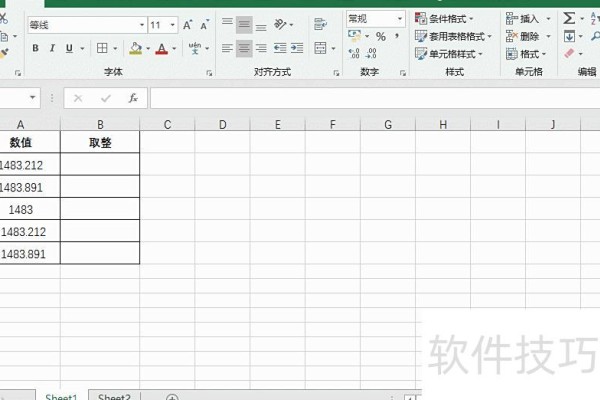The width and height of the screenshot is (600, 400).
Task: Apply cell borders icon
Action: [x=102, y=48]
